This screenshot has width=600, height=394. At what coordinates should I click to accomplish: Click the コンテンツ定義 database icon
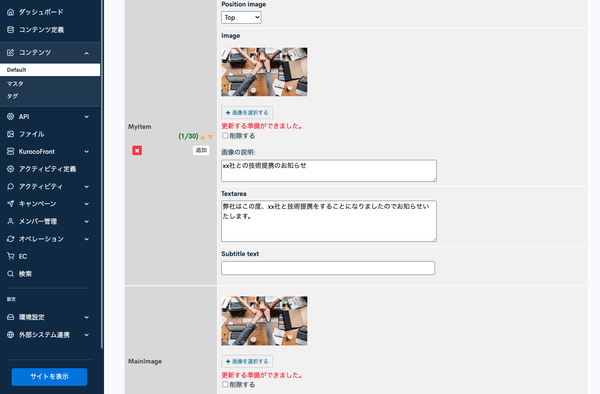(11, 30)
